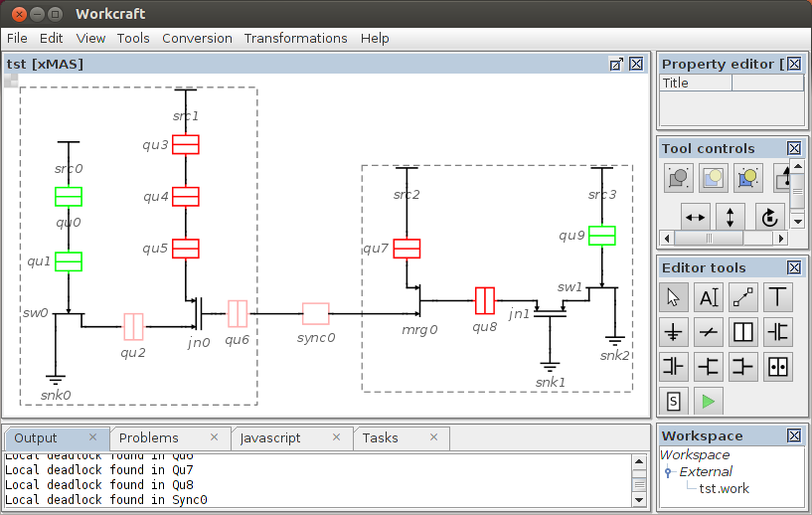Select the sync 'S' component tool
This screenshot has width=812, height=515.
pyautogui.click(x=674, y=401)
